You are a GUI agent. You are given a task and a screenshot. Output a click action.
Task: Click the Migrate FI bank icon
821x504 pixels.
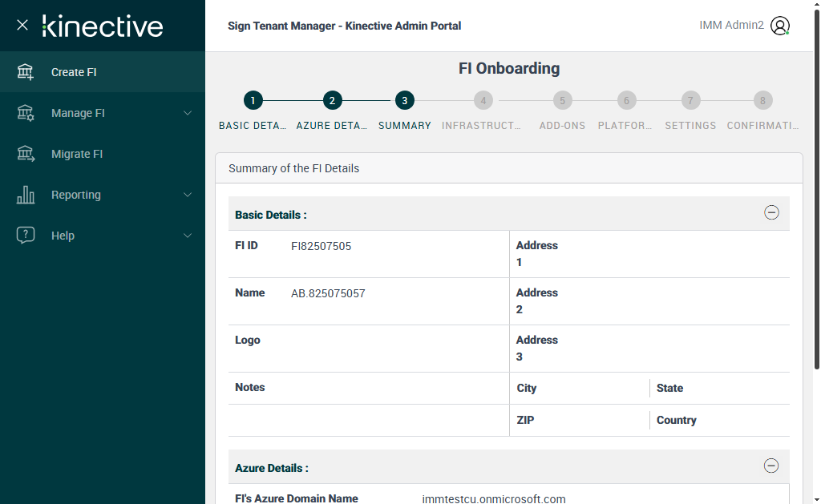[26, 154]
